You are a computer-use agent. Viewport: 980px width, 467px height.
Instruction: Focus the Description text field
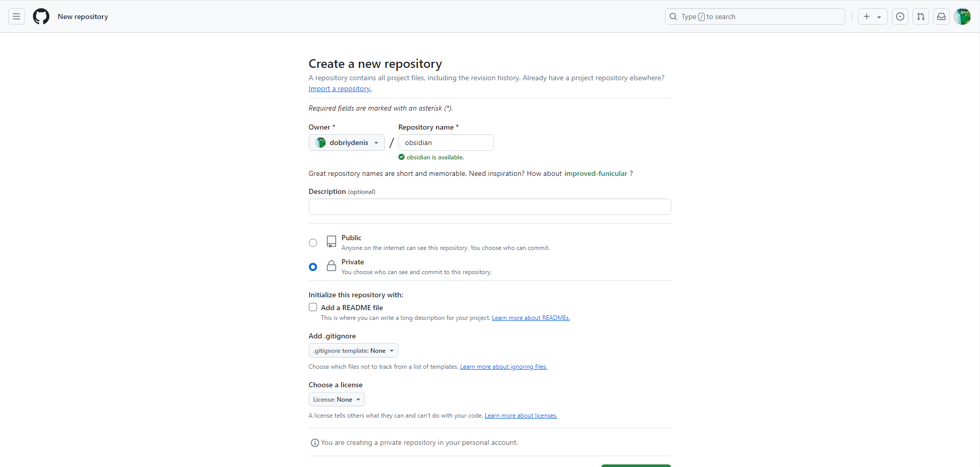[489, 207]
